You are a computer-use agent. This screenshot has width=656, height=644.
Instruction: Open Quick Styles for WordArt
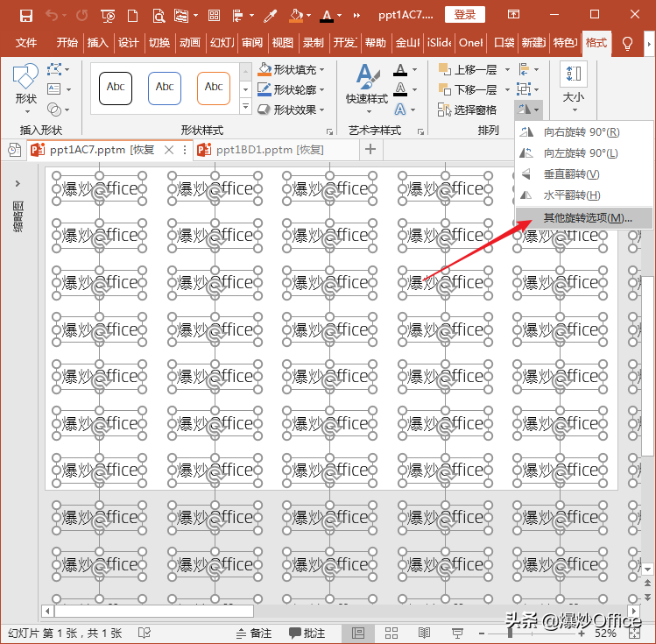click(367, 88)
